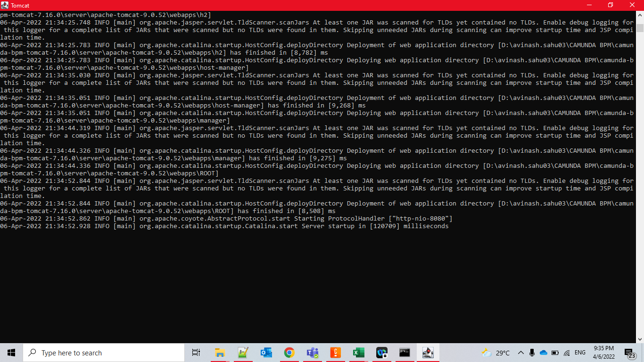Minimize the Tomcat console window
Image resolution: width=644 pixels, height=362 pixels.
(589, 5)
